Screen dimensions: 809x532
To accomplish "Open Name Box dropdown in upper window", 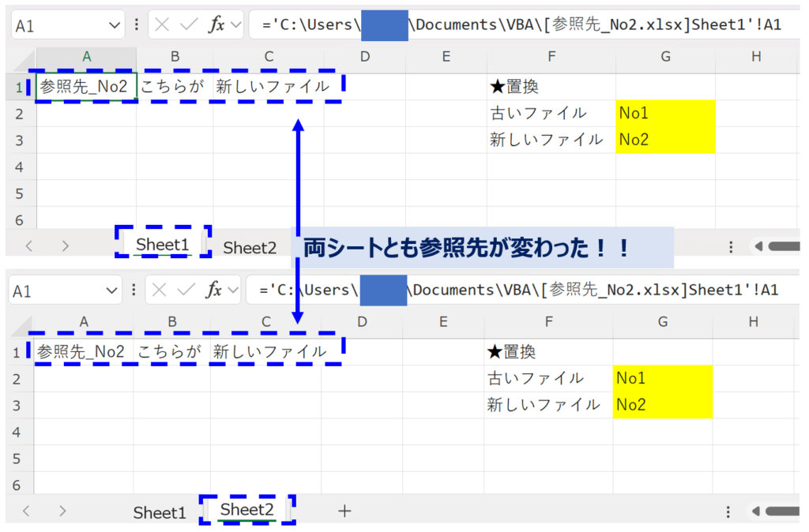I will (114, 25).
